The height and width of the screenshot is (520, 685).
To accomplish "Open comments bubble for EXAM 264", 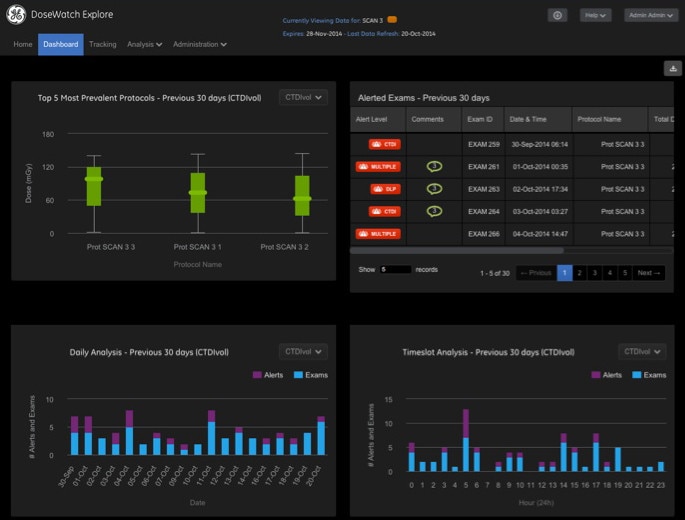I will 434,211.
